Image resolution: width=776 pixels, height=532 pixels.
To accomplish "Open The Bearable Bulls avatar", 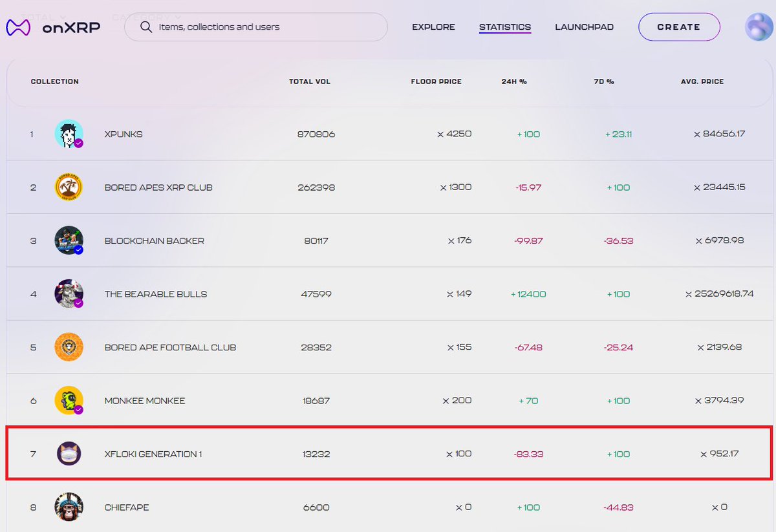I will [69, 294].
